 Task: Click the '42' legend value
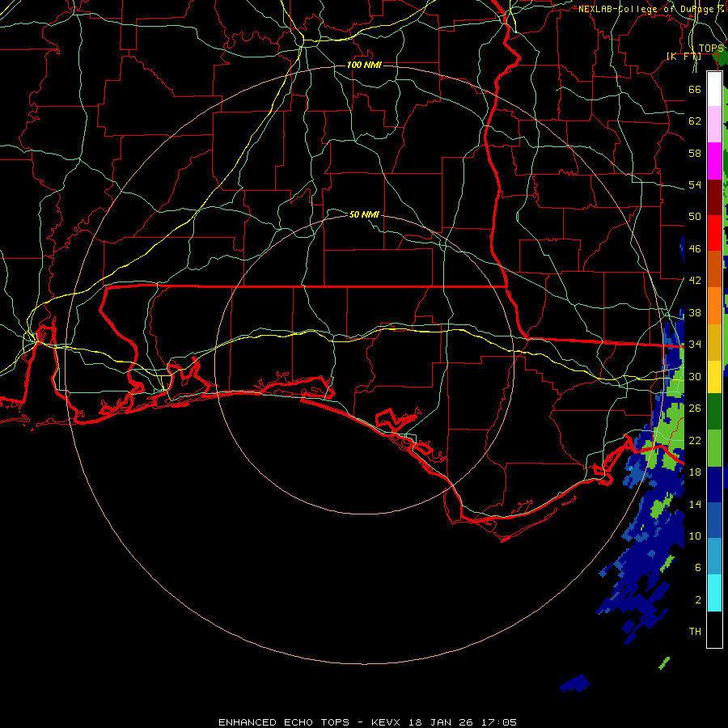coord(695,281)
